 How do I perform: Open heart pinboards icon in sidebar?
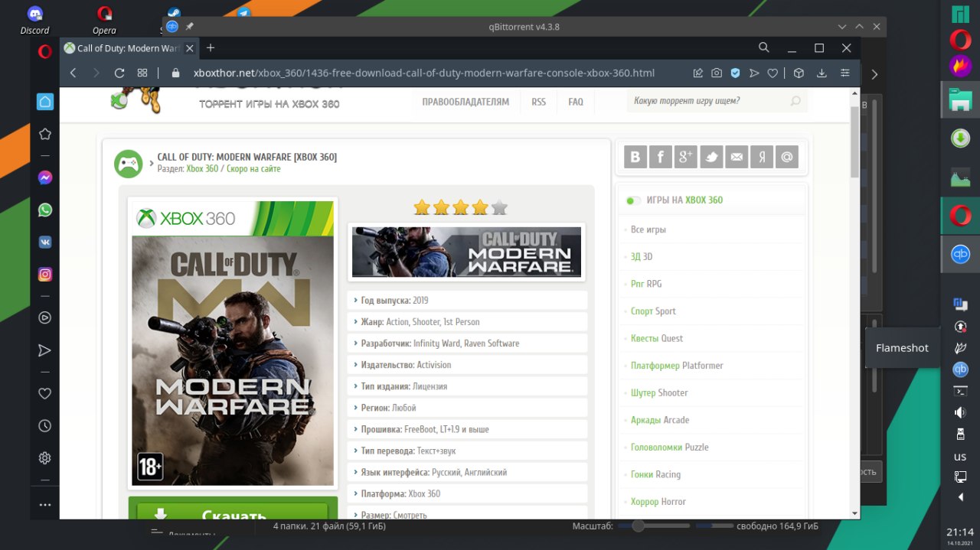tap(45, 393)
